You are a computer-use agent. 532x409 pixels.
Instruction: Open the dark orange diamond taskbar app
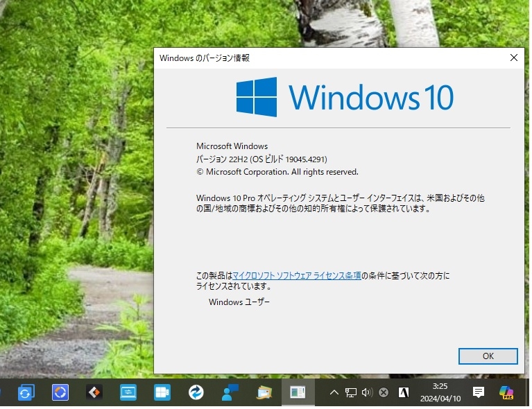94,393
